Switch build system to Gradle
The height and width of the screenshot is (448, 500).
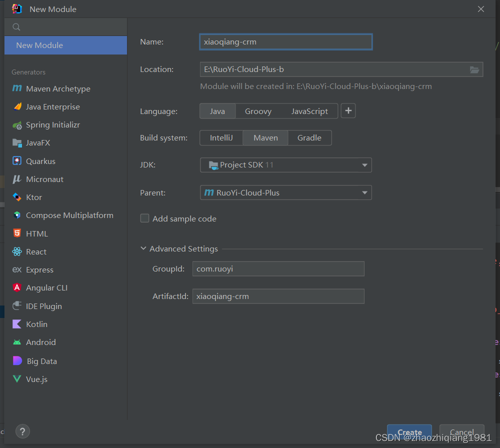tap(309, 137)
